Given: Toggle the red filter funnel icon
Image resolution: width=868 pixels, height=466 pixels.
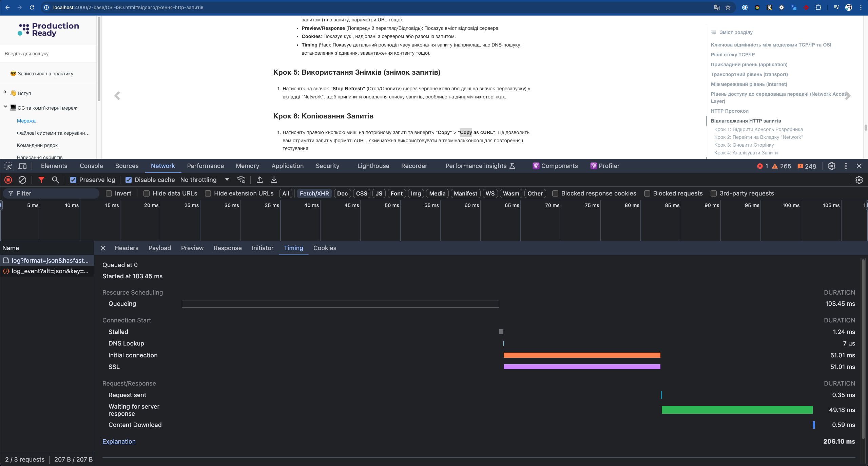Looking at the screenshot, I should coord(41,180).
